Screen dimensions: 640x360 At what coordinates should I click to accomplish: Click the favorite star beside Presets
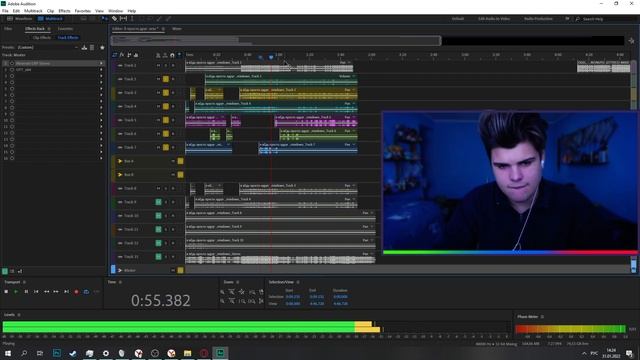coord(102,47)
